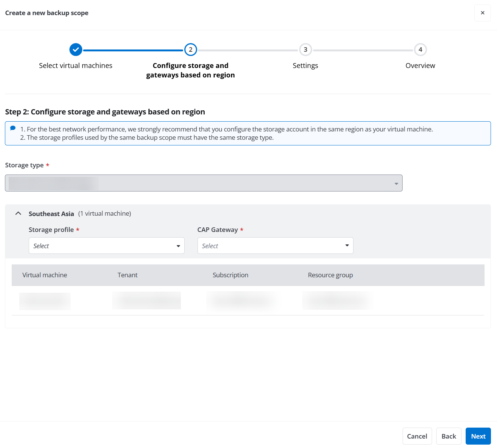
Task: Open the Storage type selection field
Action: pyautogui.click(x=204, y=183)
